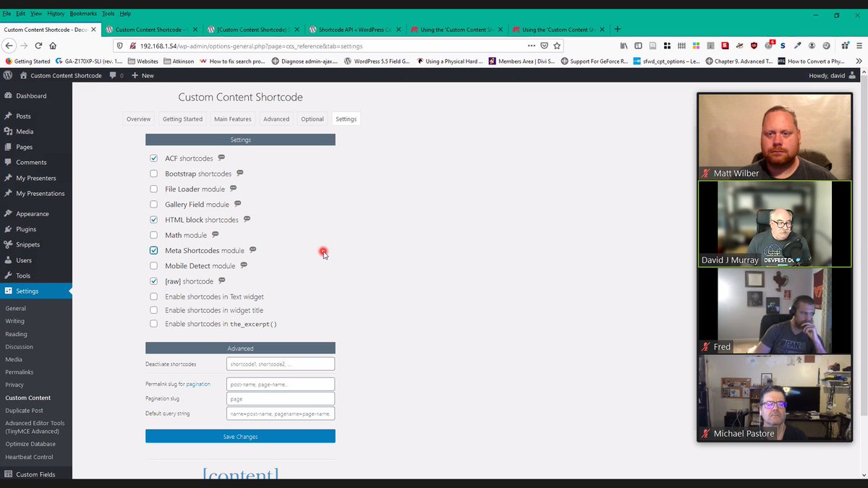Click the + New item in the admin bar

pyautogui.click(x=142, y=75)
